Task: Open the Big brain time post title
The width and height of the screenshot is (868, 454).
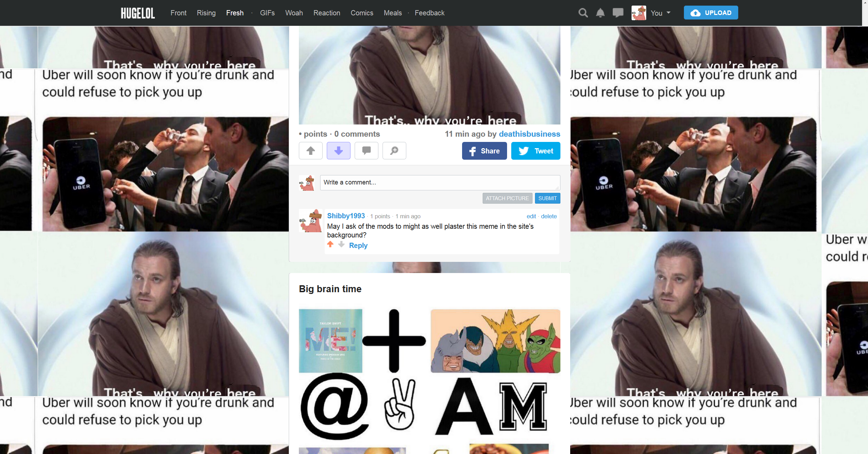Action: pyautogui.click(x=330, y=289)
